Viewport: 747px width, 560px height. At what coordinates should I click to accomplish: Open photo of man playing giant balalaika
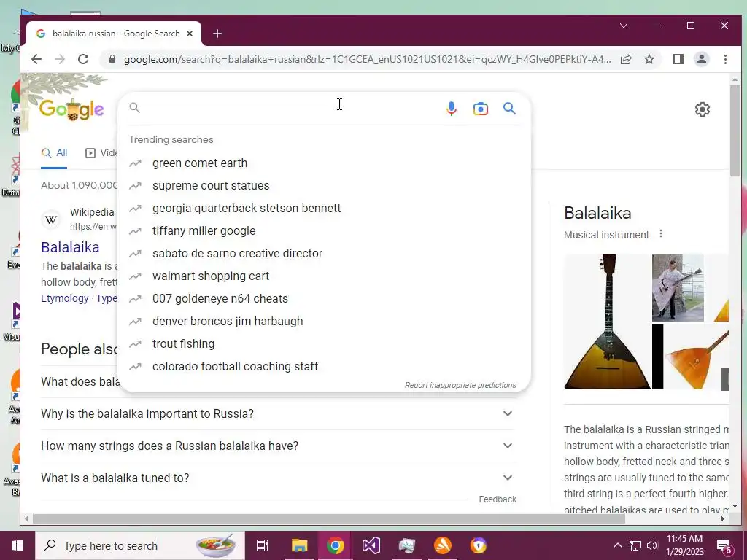(678, 287)
